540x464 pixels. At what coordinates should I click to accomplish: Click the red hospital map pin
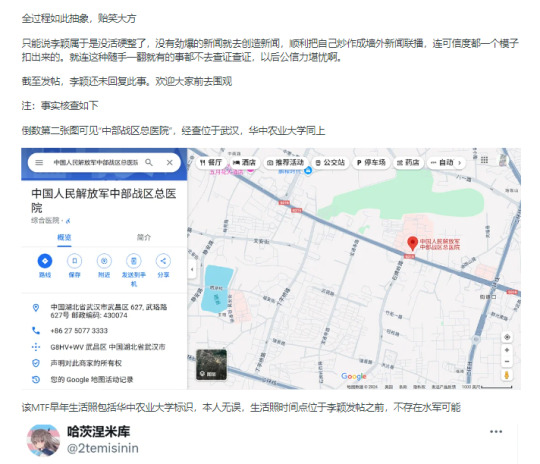tap(412, 243)
